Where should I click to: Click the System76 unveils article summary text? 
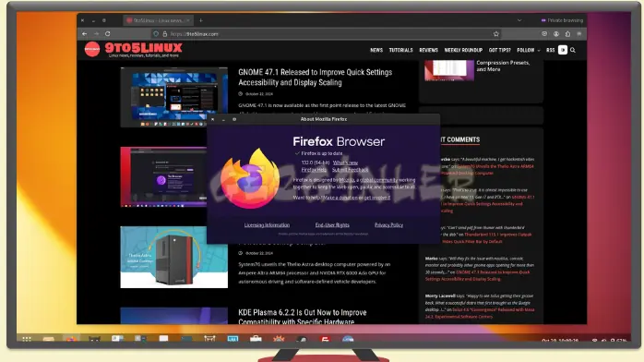pyautogui.click(x=315, y=272)
